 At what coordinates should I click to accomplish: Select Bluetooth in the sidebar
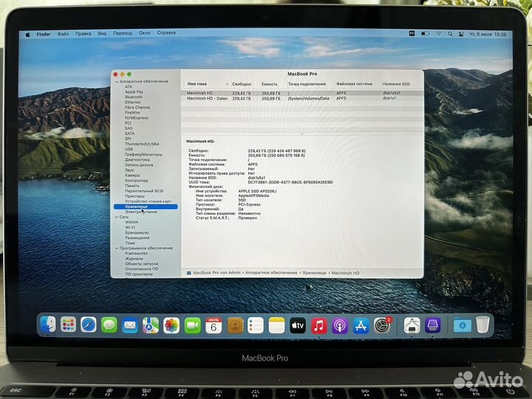(x=134, y=97)
